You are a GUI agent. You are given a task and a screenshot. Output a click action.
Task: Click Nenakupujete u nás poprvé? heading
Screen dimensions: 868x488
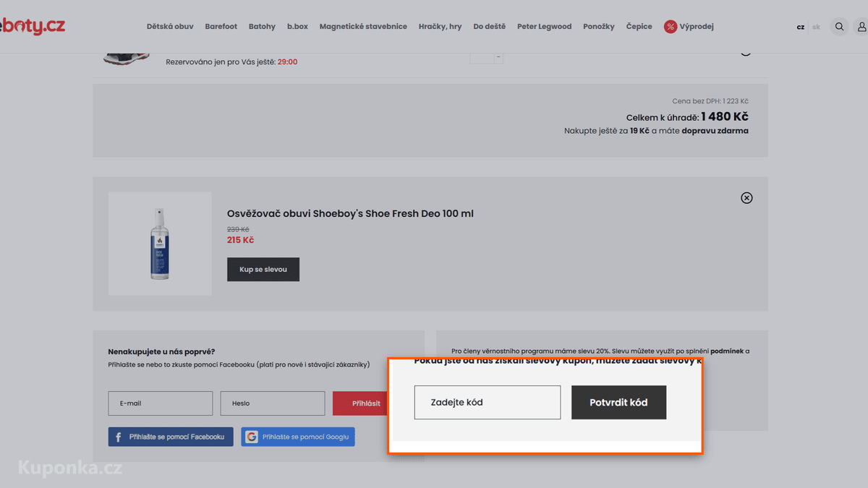tap(161, 351)
